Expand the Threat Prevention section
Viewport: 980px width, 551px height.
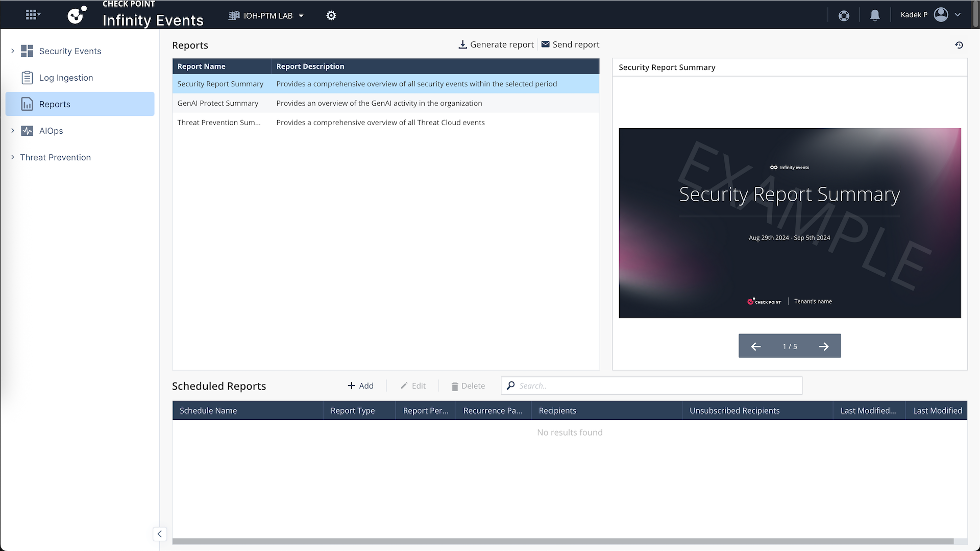coord(13,157)
